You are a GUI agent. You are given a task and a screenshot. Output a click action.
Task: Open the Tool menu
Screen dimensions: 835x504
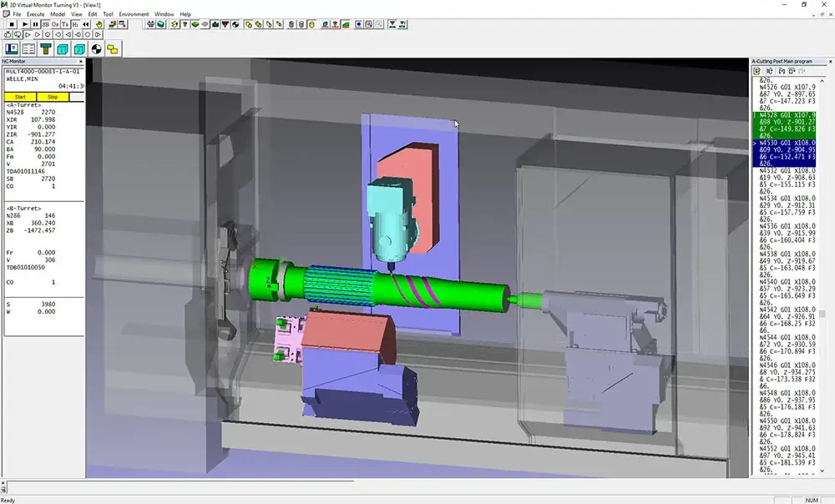click(x=108, y=14)
